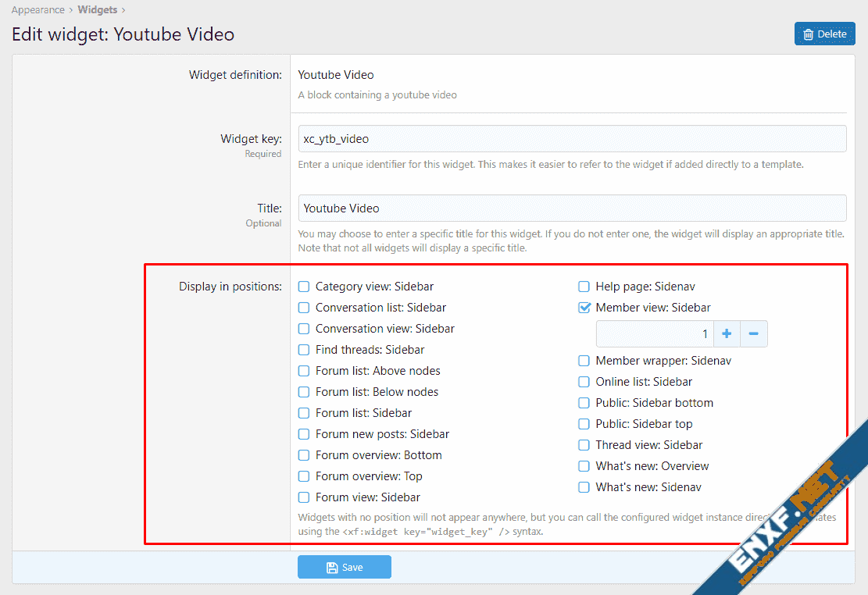Tick Find threads: Sidebar checkbox
Viewport: 868px width, 595px height.
pos(304,350)
